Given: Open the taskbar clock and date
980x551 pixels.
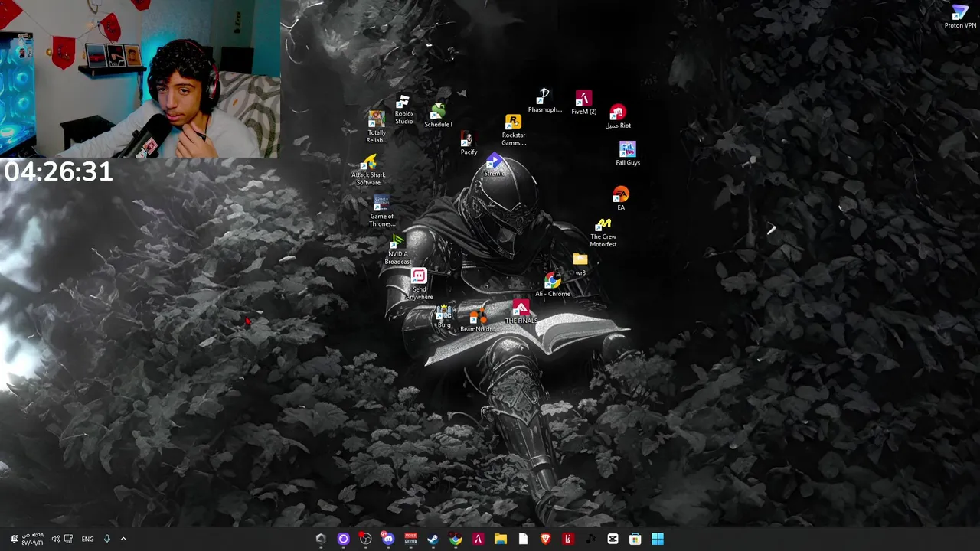Looking at the screenshot, I should point(33,539).
